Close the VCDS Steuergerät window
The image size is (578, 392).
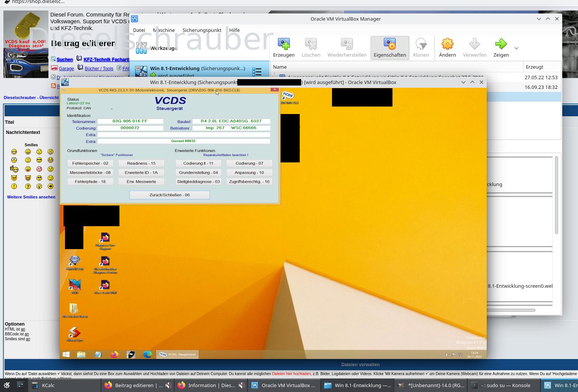coord(275,90)
